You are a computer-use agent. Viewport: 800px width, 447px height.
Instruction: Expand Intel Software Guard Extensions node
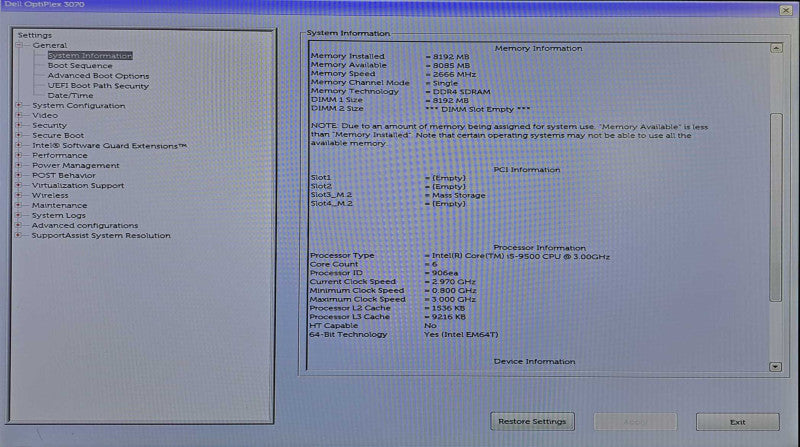coord(19,145)
